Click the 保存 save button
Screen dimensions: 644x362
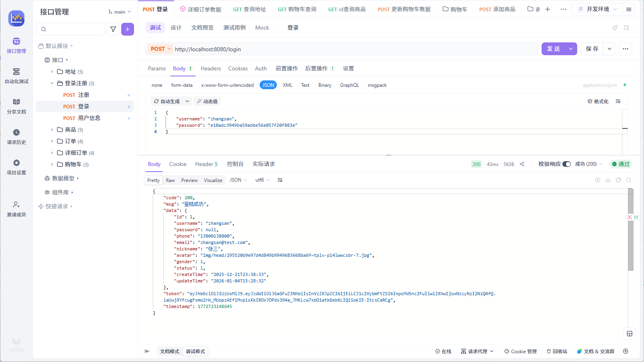coord(592,49)
